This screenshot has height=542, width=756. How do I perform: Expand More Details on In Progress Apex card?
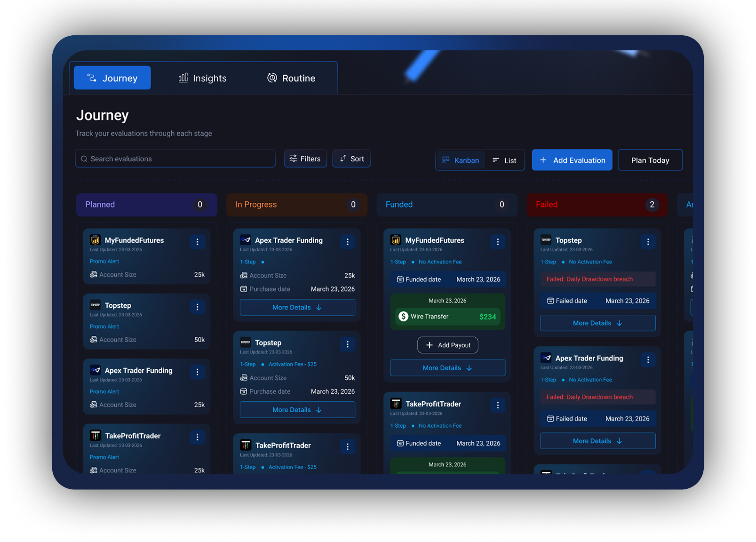(x=297, y=307)
